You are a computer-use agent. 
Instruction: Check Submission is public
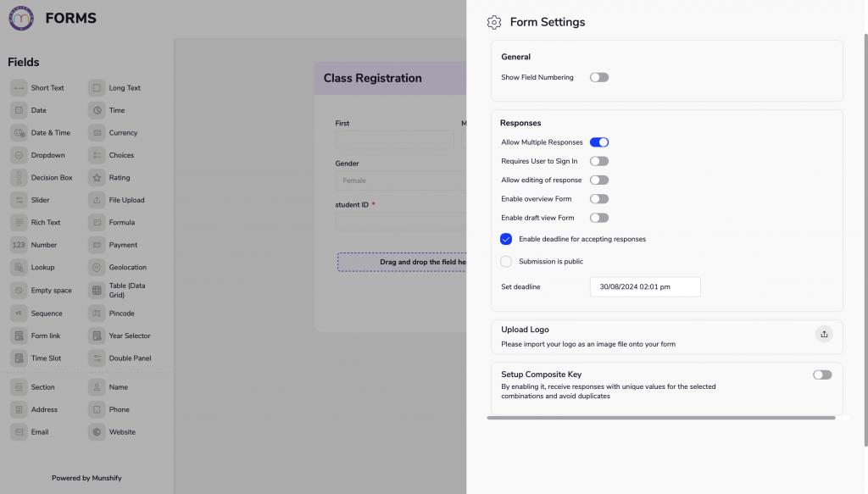coord(506,261)
